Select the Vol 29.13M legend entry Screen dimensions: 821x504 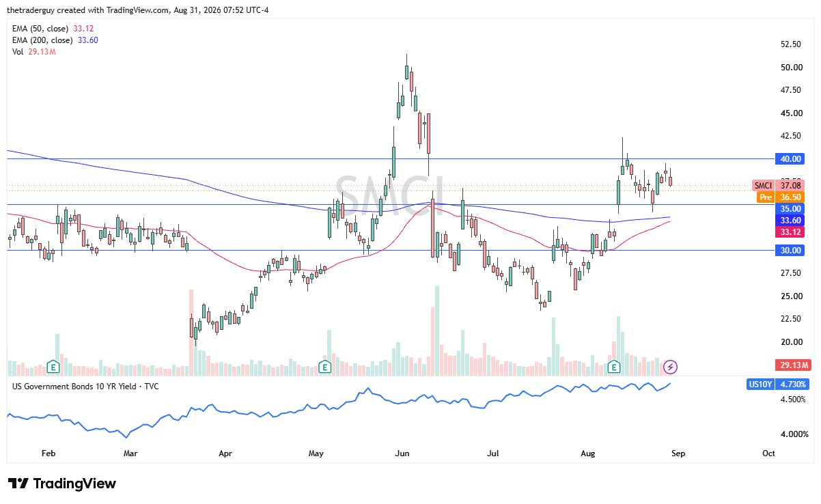coord(34,51)
